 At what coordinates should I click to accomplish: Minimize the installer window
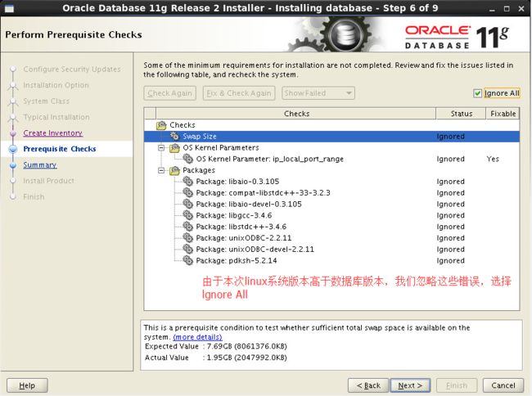(x=492, y=9)
